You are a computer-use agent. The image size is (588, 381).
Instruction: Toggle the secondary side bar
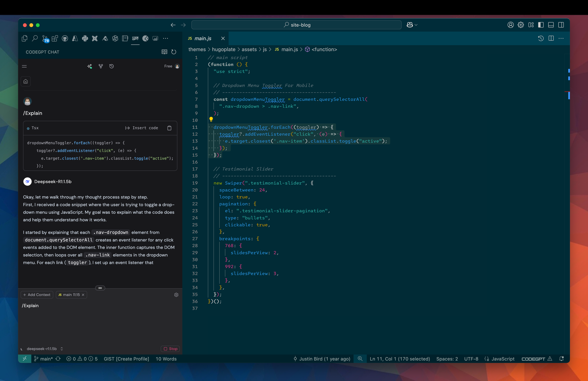(x=561, y=25)
